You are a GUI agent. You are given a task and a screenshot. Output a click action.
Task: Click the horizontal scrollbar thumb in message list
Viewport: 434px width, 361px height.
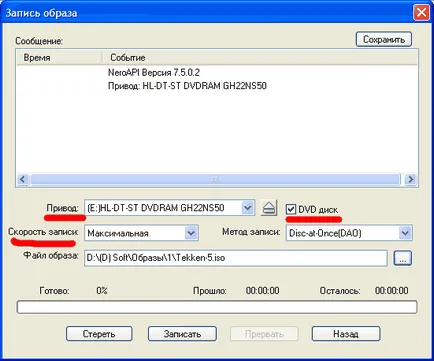[215, 179]
